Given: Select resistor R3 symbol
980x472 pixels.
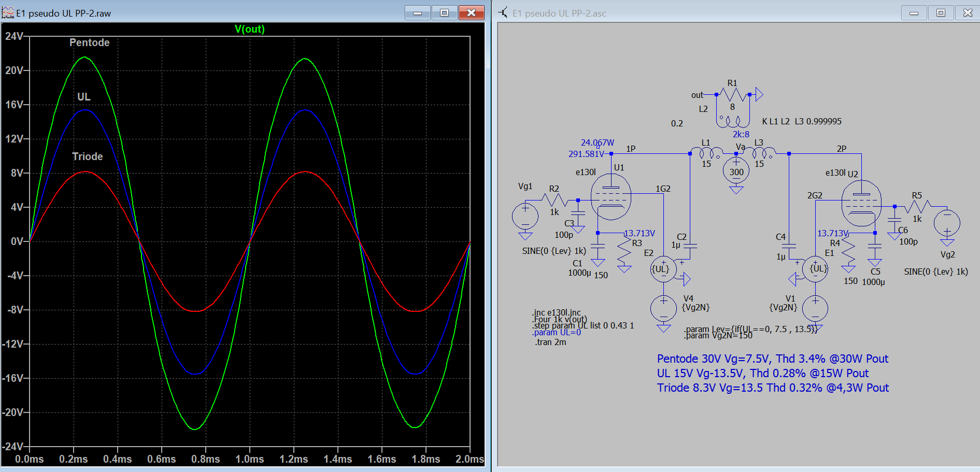Looking at the screenshot, I should pyautogui.click(x=624, y=253).
